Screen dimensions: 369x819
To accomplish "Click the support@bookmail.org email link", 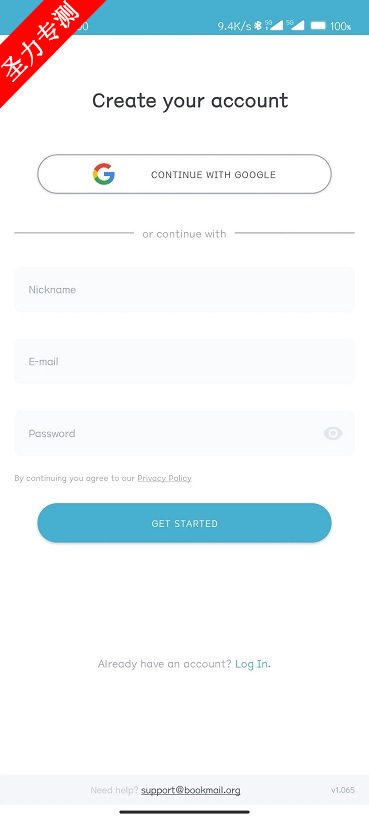I will point(191,790).
